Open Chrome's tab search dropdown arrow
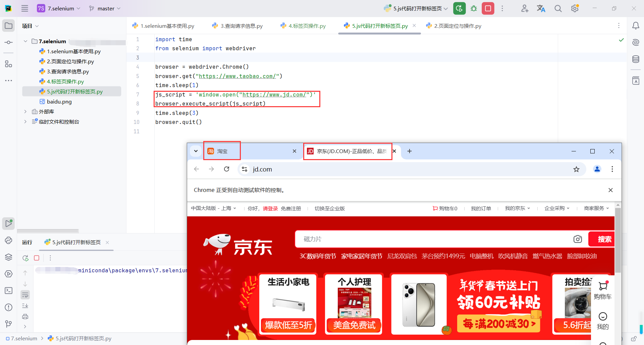 [x=196, y=151]
